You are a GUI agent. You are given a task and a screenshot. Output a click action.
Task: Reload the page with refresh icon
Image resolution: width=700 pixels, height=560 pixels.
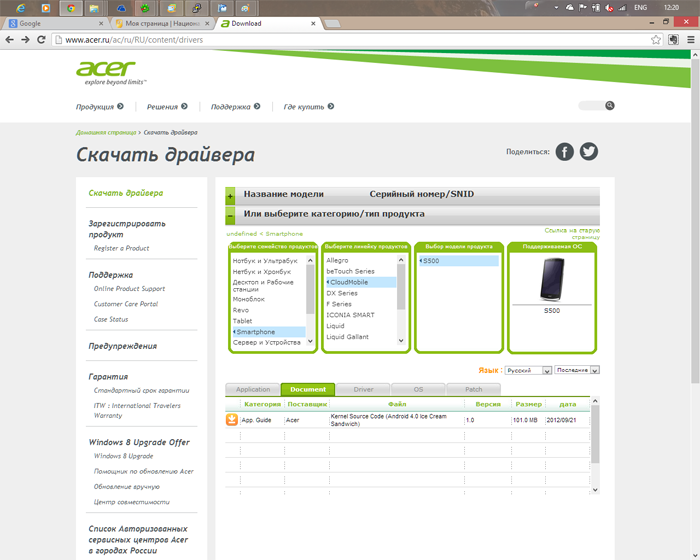pyautogui.click(x=41, y=40)
